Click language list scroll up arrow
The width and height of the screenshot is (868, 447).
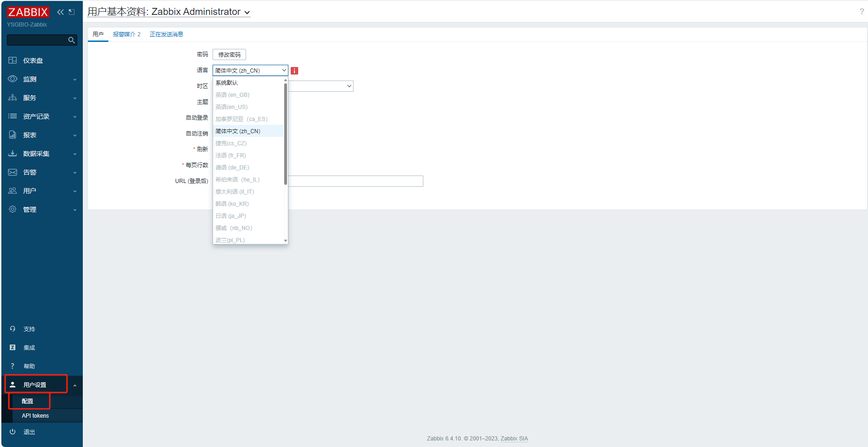285,80
